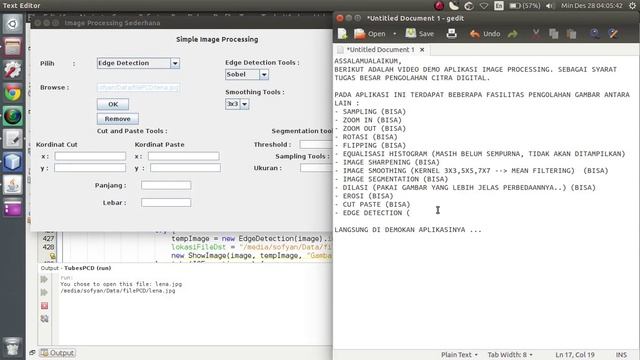
Task: Click the network indicator in top panel
Action: tap(484, 6)
